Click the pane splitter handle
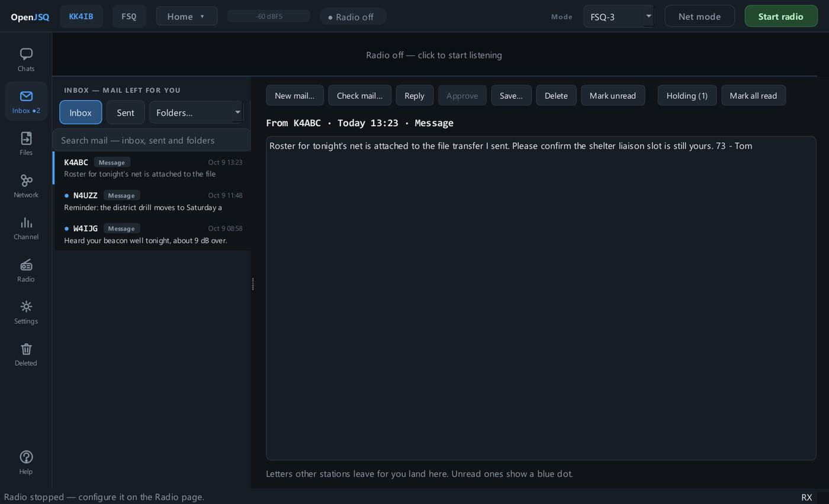 pyautogui.click(x=253, y=284)
